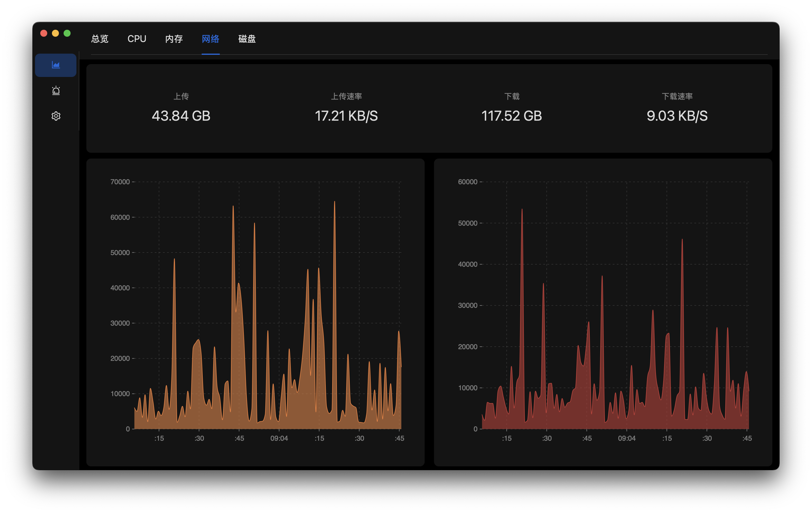Switch to the 磁盘 tab
812x513 pixels.
(x=247, y=39)
